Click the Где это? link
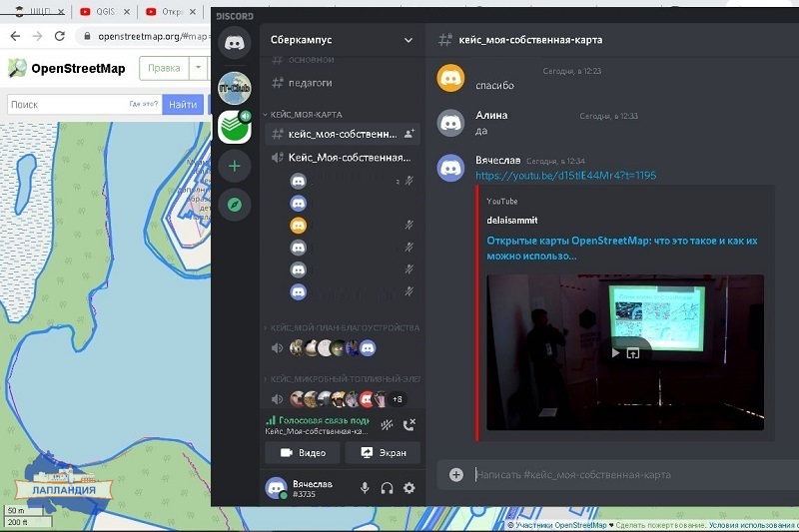Image resolution: width=799 pixels, height=532 pixels. (x=144, y=104)
